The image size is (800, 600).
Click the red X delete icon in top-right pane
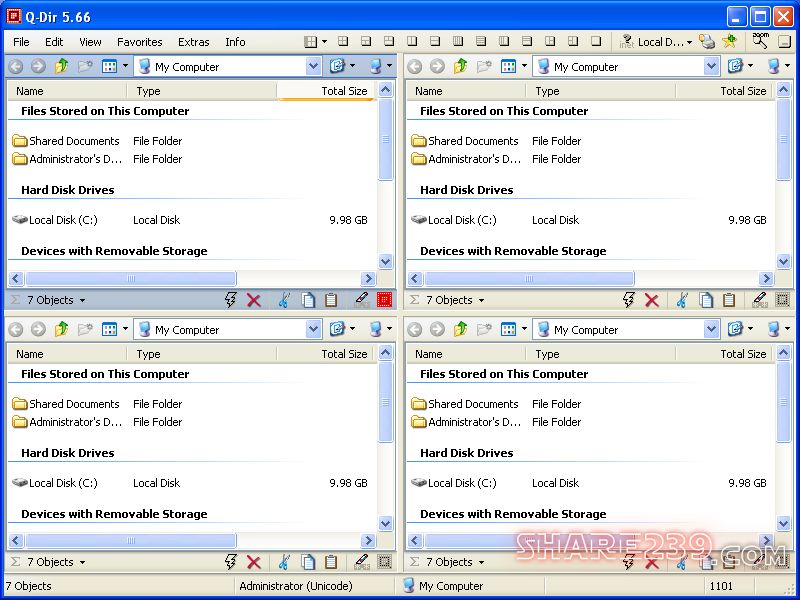coord(652,300)
